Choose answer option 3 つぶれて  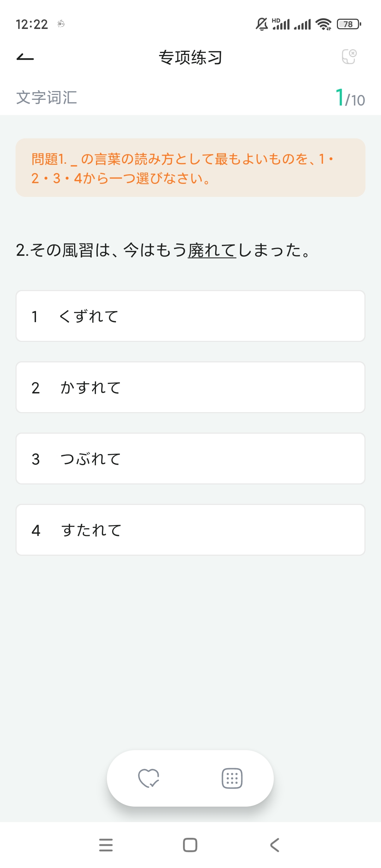(x=190, y=459)
